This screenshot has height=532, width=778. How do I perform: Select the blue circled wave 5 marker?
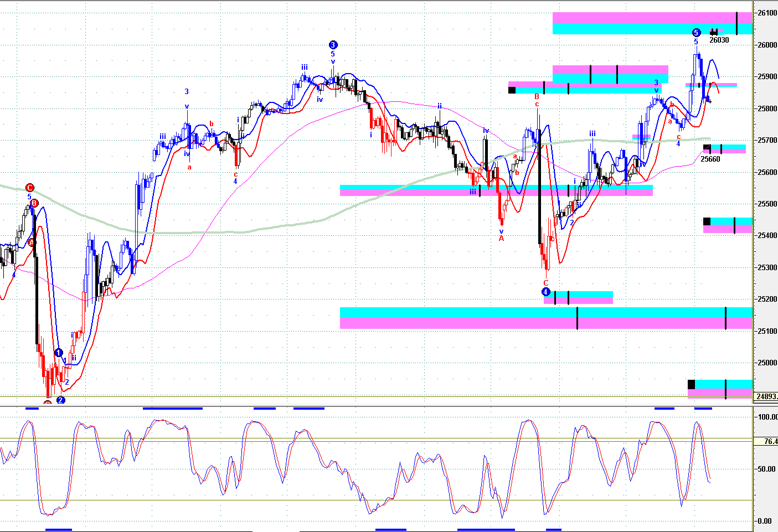[x=696, y=33]
